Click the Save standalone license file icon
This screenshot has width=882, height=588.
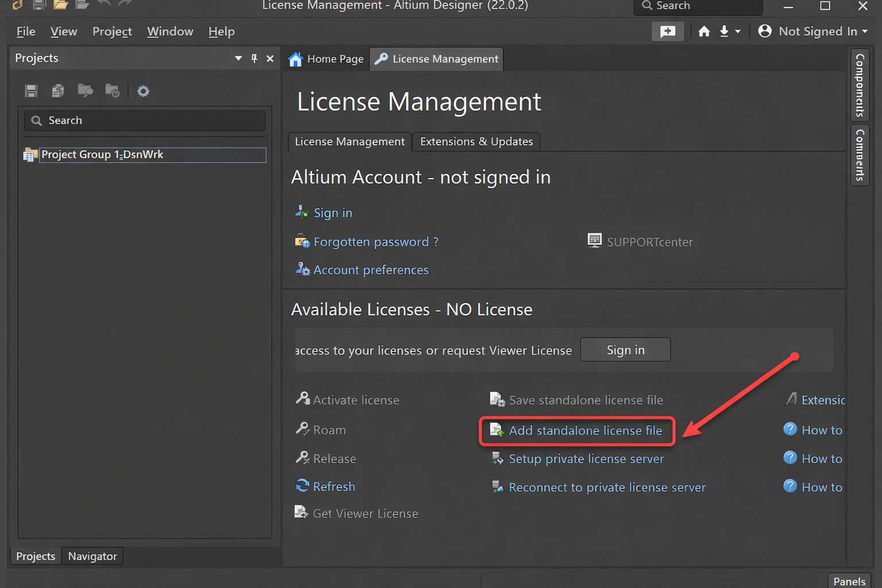[497, 399]
